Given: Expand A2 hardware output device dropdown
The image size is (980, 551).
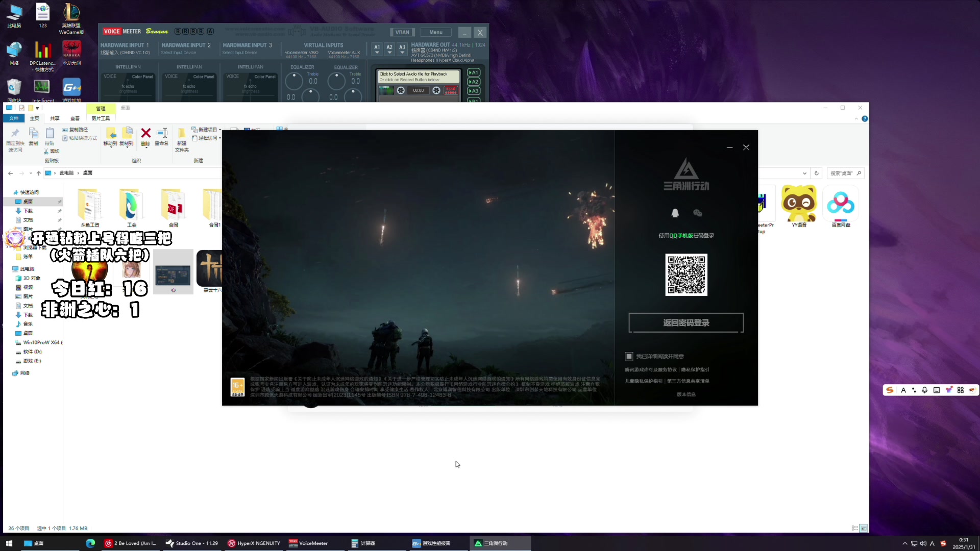Looking at the screenshot, I should pos(389,49).
